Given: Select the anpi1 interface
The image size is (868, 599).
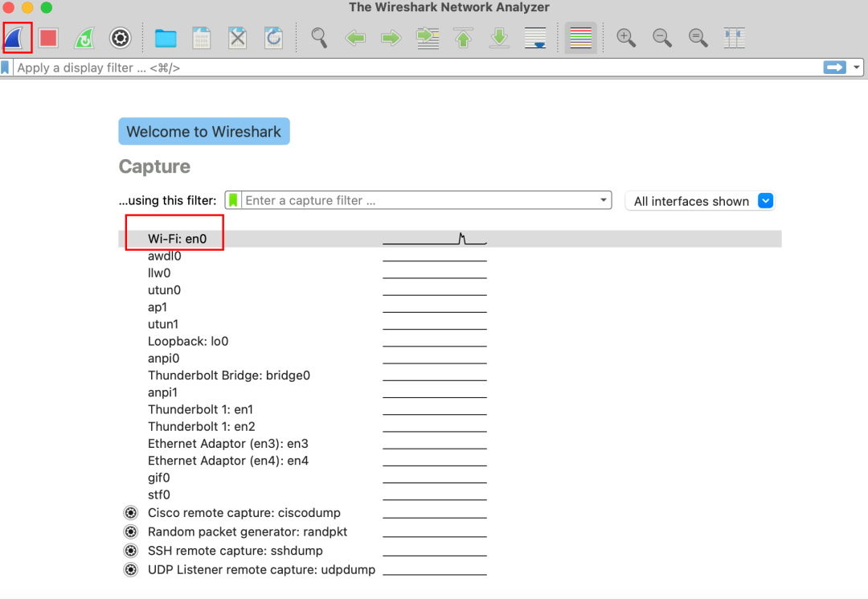Looking at the screenshot, I should pos(162,392).
